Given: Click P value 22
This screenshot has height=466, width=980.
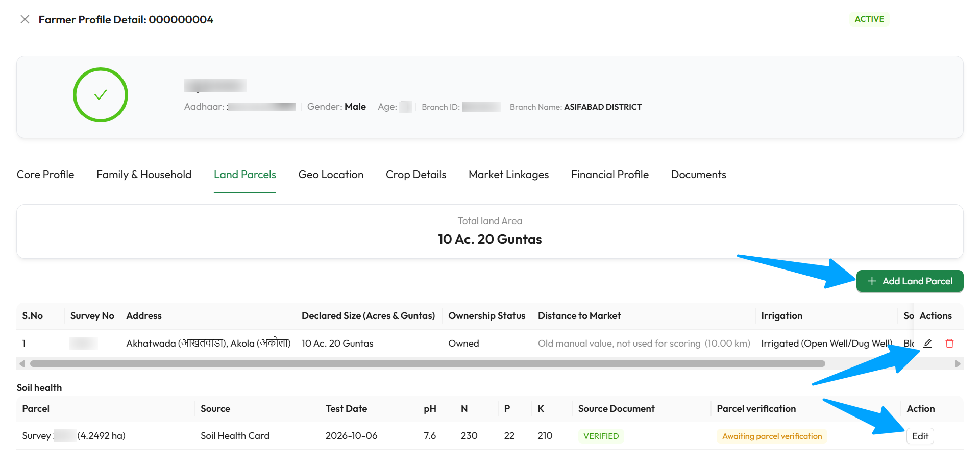Looking at the screenshot, I should [x=509, y=436].
